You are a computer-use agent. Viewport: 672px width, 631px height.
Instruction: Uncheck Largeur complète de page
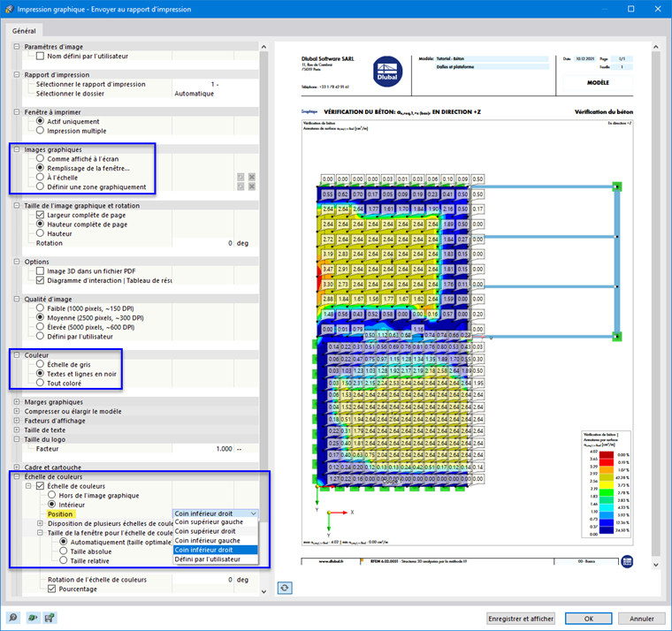40,215
